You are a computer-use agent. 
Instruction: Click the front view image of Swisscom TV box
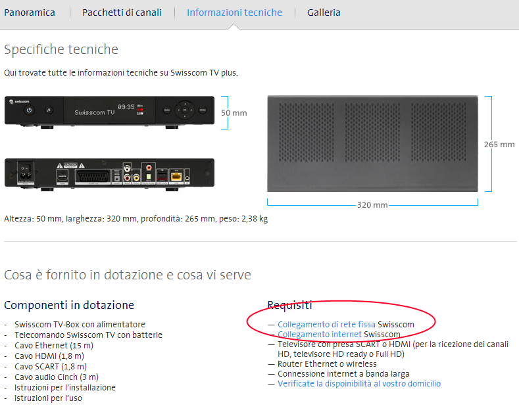click(x=110, y=112)
